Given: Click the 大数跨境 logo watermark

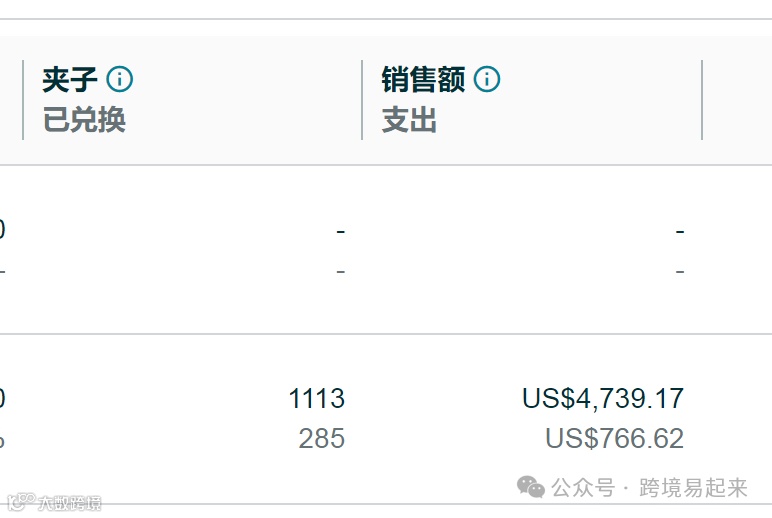Looking at the screenshot, I should pos(55,502).
